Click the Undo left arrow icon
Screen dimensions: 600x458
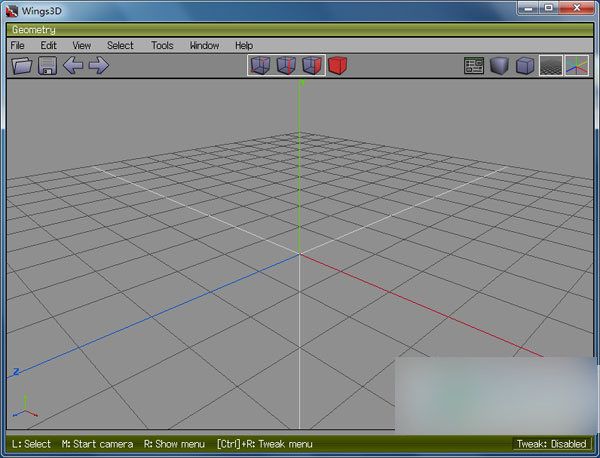(73, 66)
